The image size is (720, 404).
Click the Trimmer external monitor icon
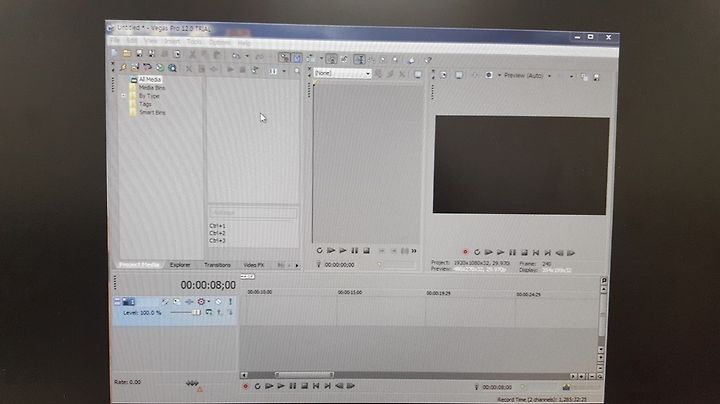coord(417,75)
